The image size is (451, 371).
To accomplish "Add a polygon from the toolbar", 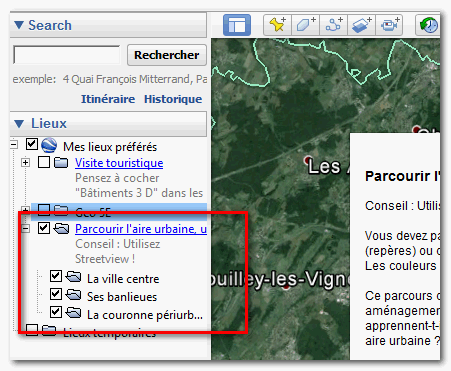I will tap(305, 25).
